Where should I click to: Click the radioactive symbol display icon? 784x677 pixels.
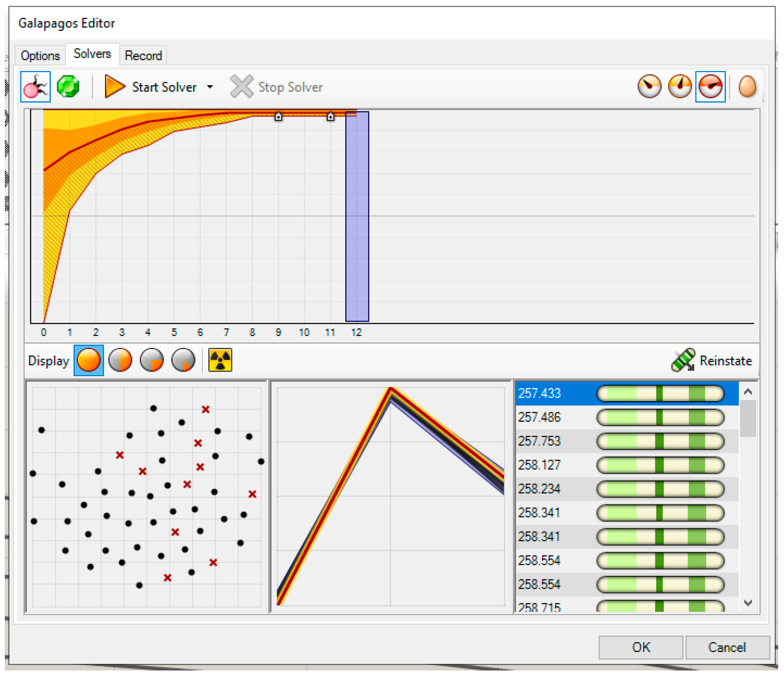tap(220, 360)
